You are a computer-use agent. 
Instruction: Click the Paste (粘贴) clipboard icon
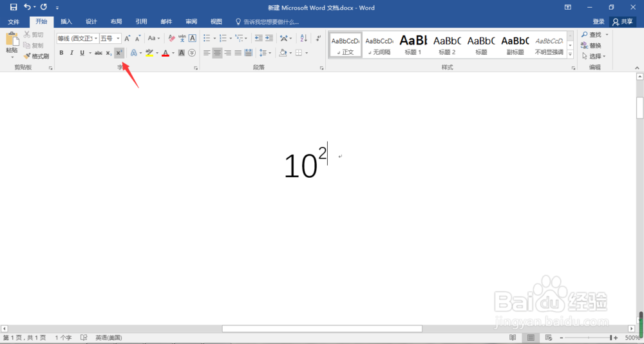coord(12,39)
